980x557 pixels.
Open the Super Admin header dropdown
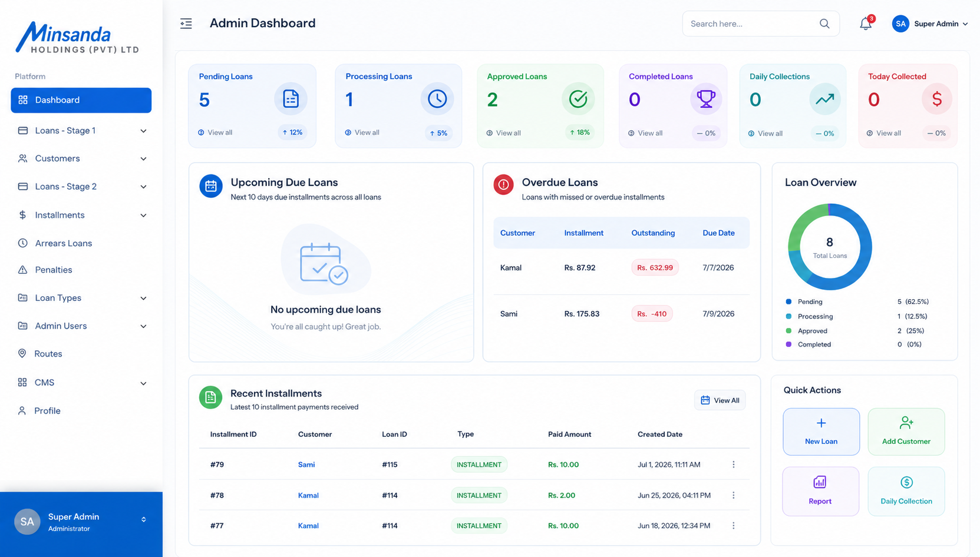(x=930, y=24)
